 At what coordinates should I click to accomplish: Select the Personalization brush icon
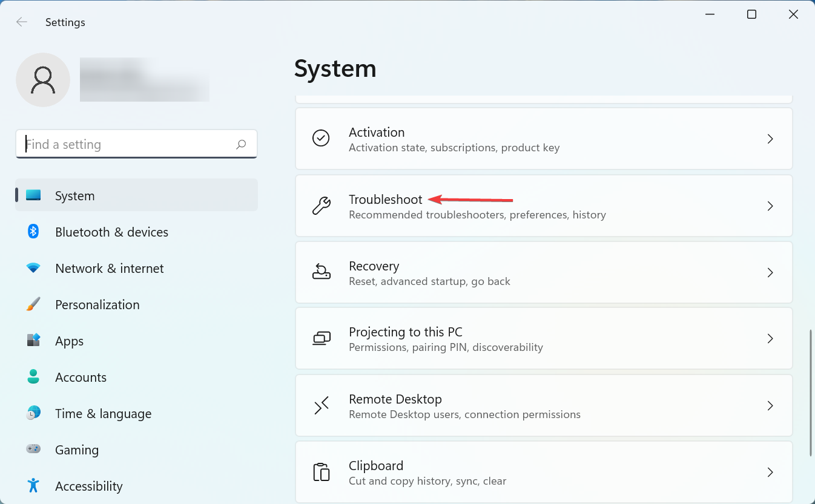32,304
